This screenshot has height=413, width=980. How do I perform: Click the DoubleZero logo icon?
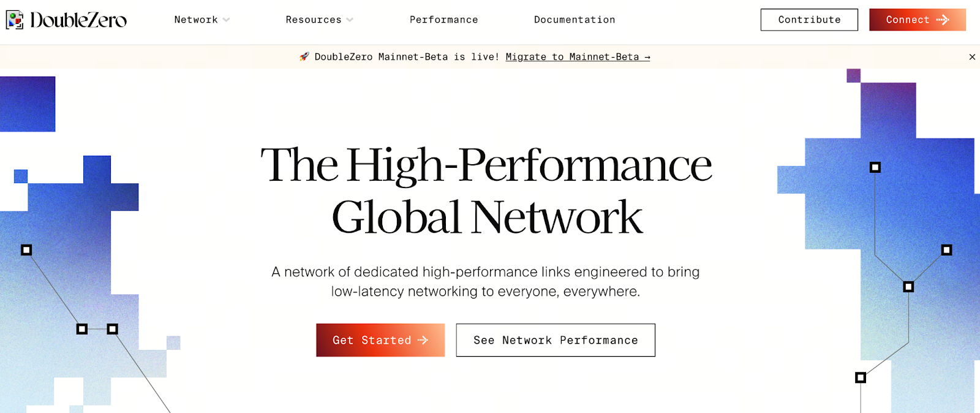pyautogui.click(x=15, y=20)
